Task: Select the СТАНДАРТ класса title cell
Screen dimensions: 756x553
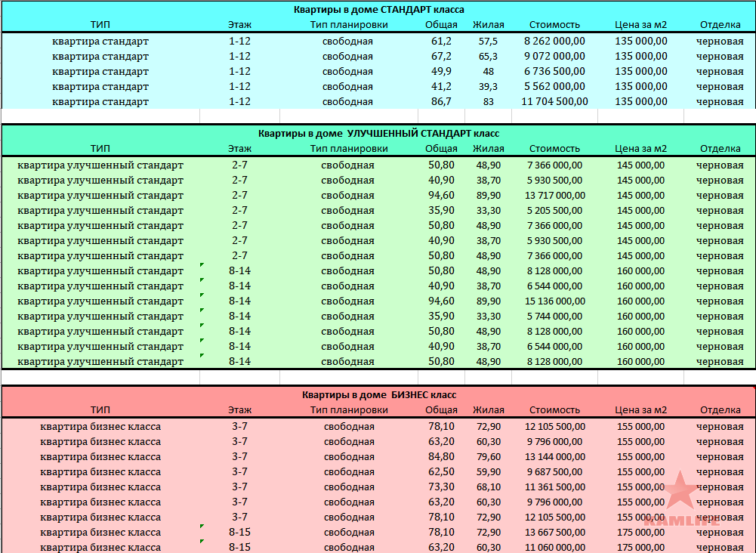Action: 378,10
